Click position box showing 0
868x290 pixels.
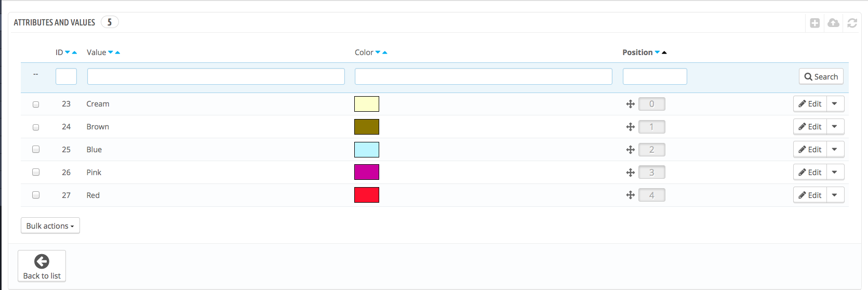(x=651, y=104)
